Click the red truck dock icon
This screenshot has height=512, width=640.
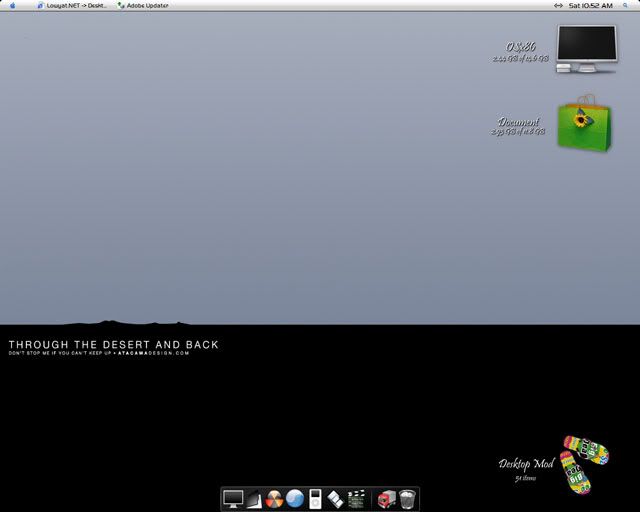[387, 498]
